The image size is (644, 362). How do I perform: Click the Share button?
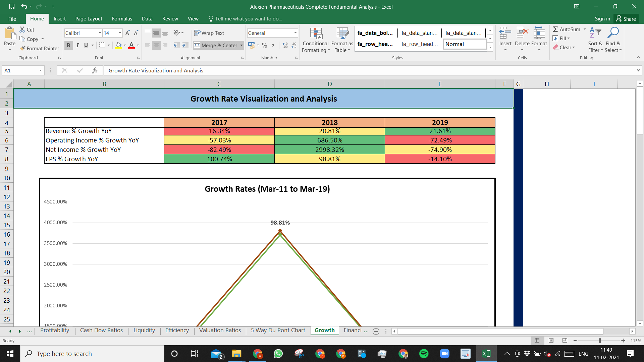(x=626, y=19)
